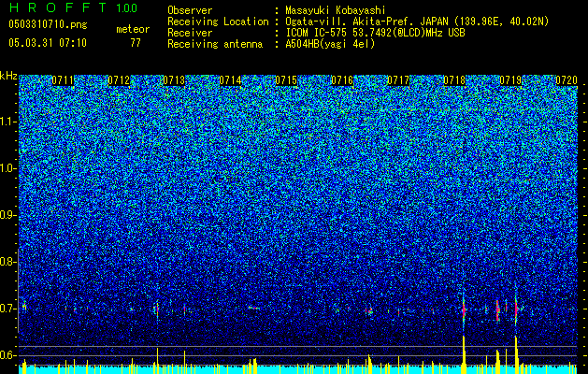Click the Receiving antenna field label
This screenshot has height=374, width=588.
(215, 44)
